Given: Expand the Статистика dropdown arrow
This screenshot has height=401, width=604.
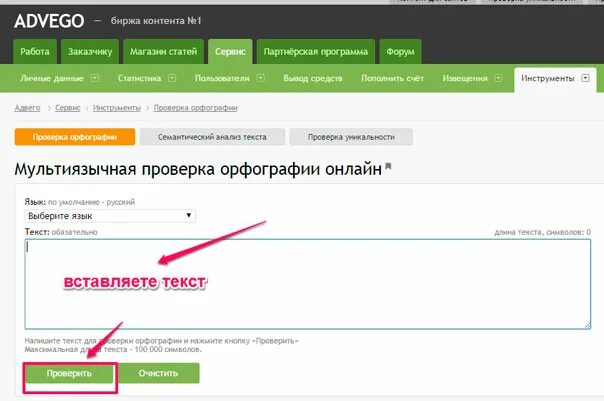Looking at the screenshot, I should pyautogui.click(x=172, y=78).
